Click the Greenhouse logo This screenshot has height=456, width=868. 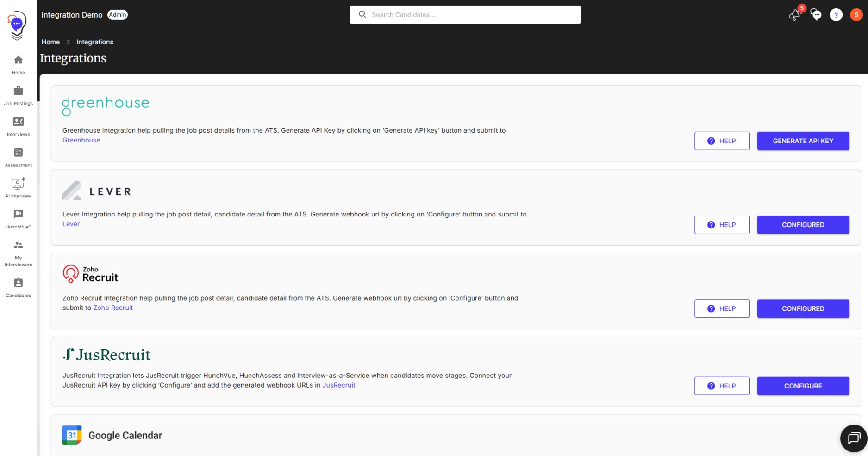pos(106,106)
